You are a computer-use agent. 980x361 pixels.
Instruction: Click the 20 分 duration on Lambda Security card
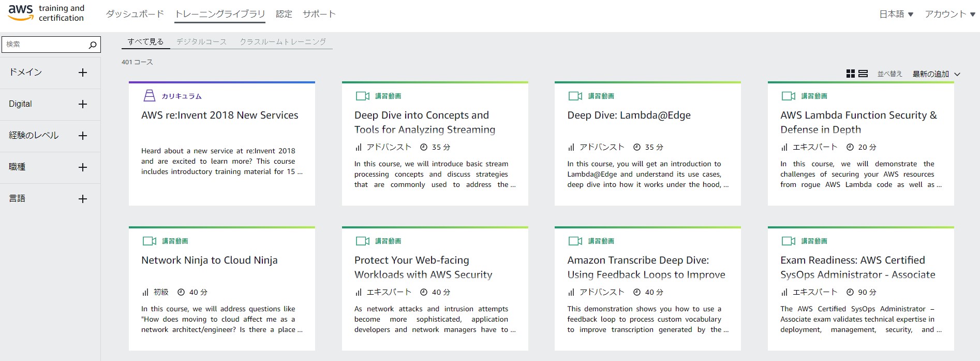tap(867, 147)
